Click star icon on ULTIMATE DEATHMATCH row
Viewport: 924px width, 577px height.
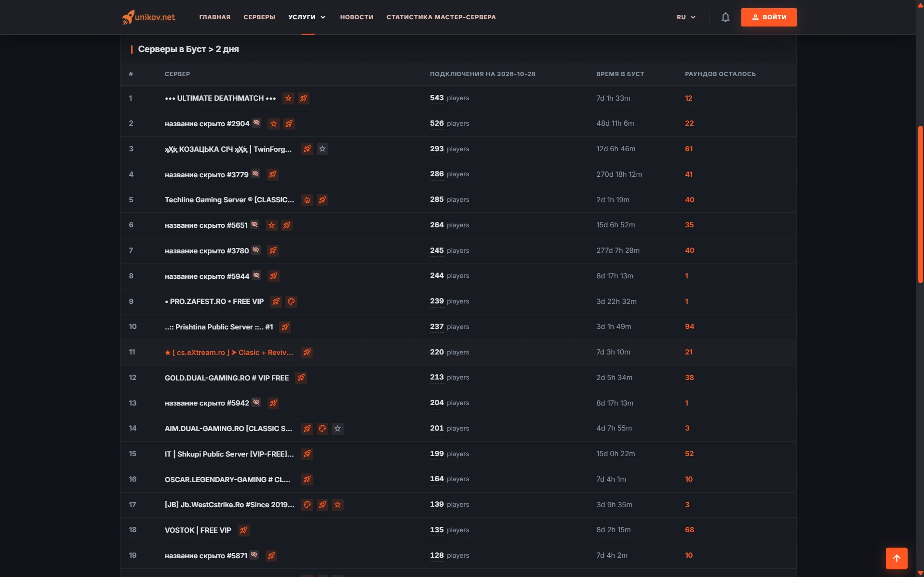(288, 98)
